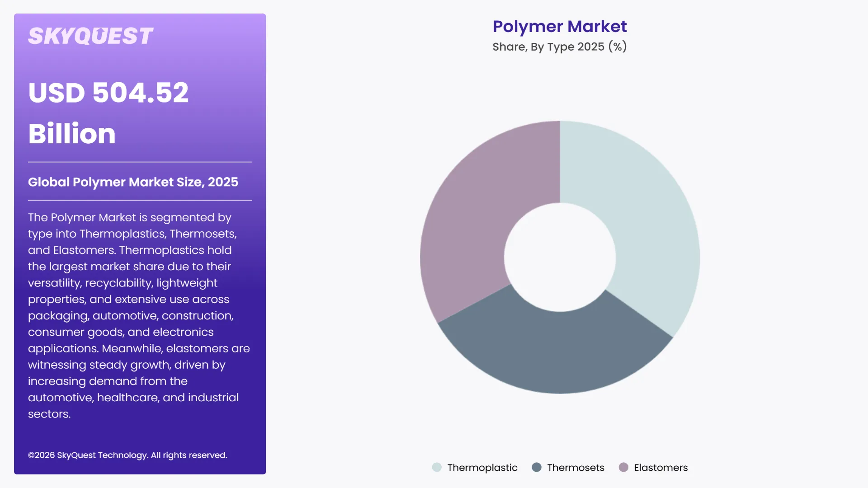This screenshot has width=868, height=488.
Task: Toggle the Thermosets legend label
Action: (x=576, y=468)
